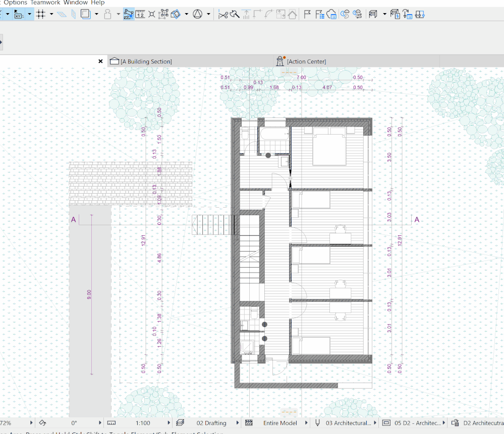Open the 0° orientation popup arrow
504x434 pixels.
tap(100, 423)
